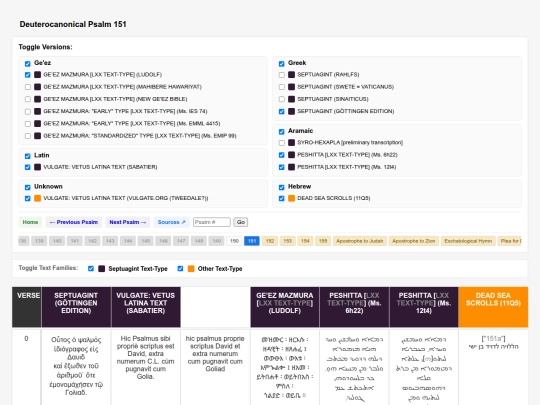Click purple swatch beside Syro-Hexapla
This screenshot has height=405, width=540.
[x=291, y=142]
